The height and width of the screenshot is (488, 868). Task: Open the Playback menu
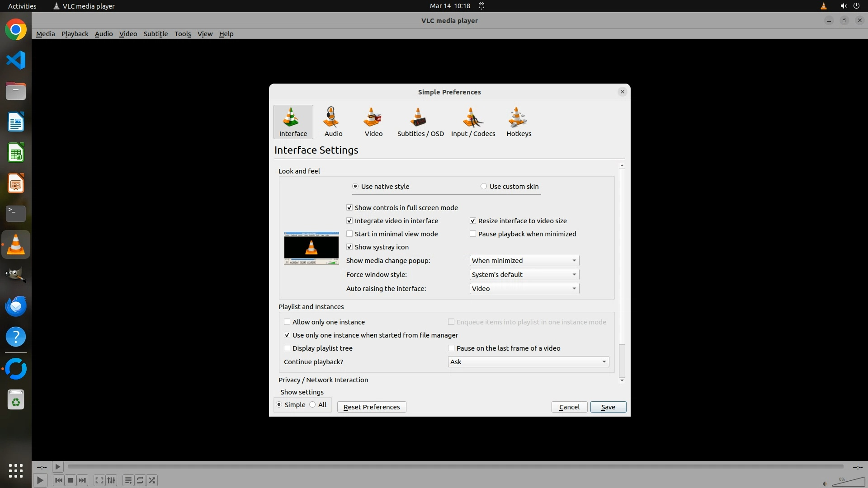[x=75, y=34]
